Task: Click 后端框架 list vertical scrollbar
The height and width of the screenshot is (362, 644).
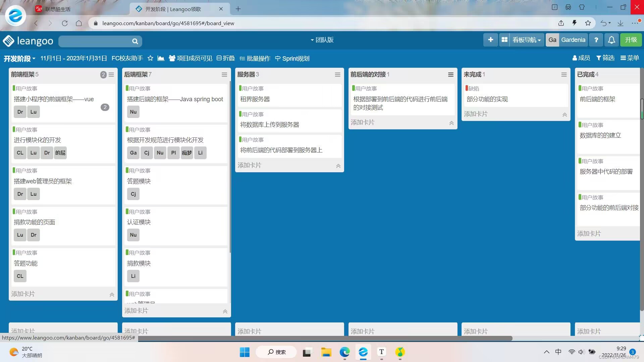Action: pos(230,167)
